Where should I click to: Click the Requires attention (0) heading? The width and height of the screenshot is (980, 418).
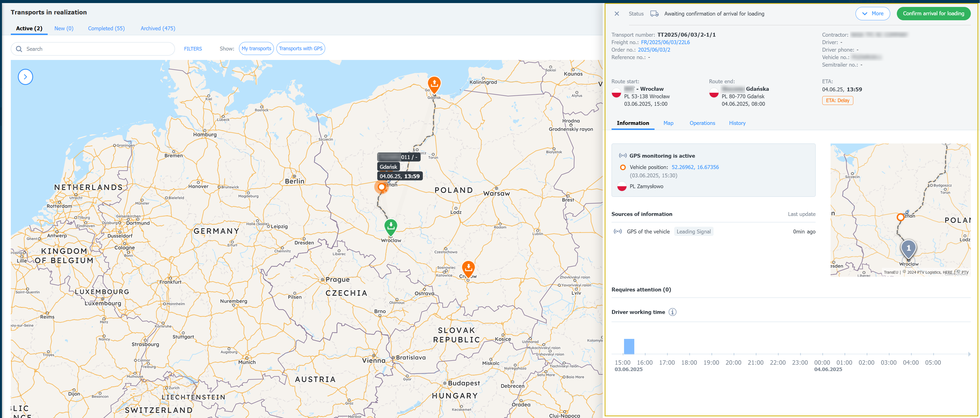click(641, 289)
